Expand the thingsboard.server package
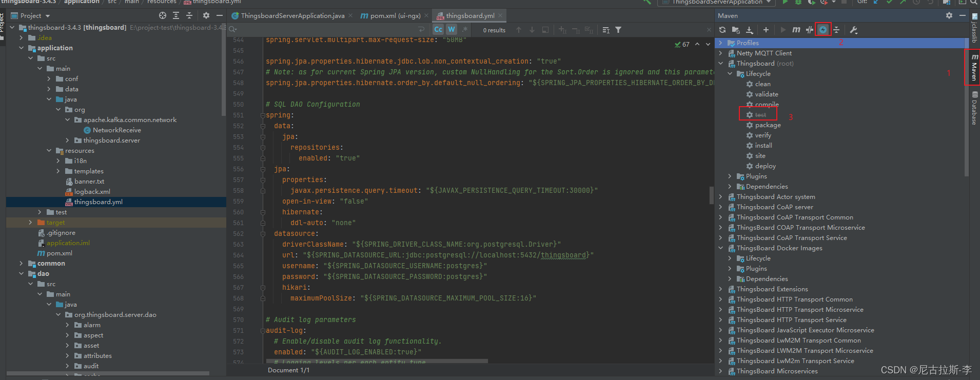This screenshot has height=380, width=980. (67, 141)
